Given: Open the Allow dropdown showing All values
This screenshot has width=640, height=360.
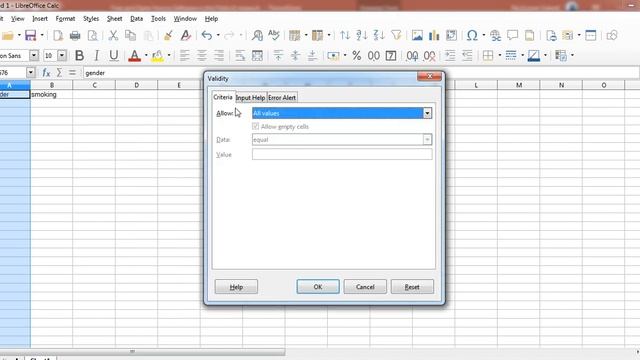Looking at the screenshot, I should (342, 113).
